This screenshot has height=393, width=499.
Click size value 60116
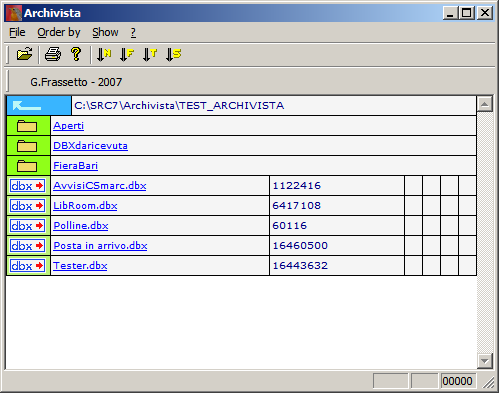point(290,226)
